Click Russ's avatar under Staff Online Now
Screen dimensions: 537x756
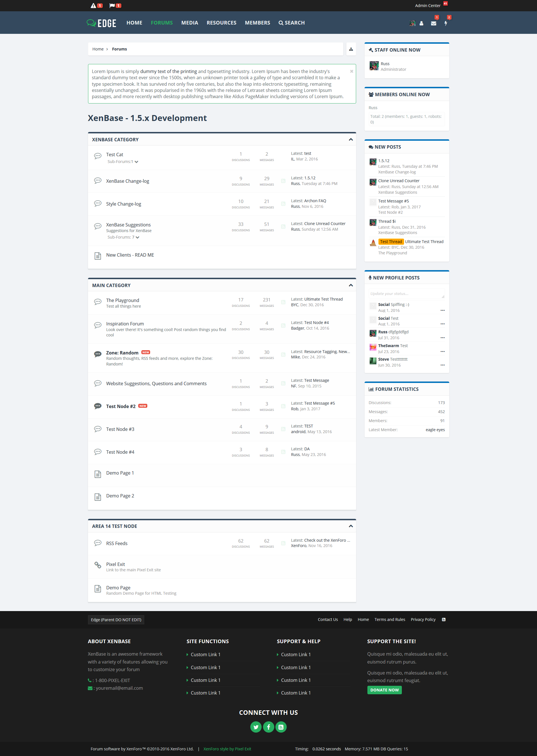[x=374, y=66]
